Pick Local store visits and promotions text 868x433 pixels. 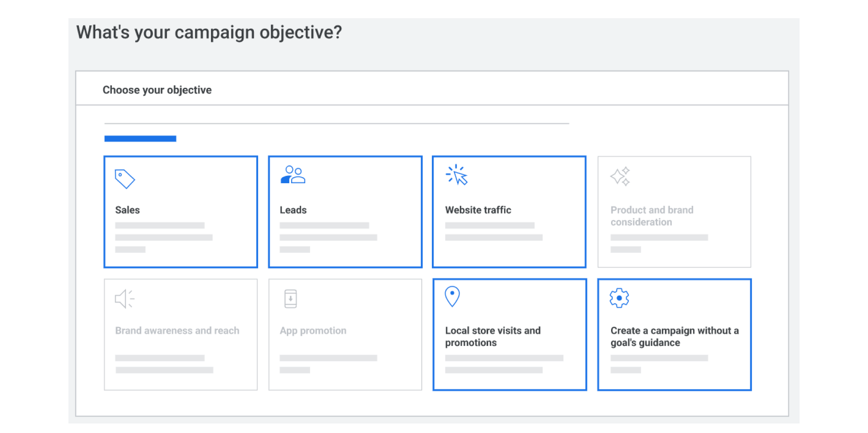tap(492, 336)
